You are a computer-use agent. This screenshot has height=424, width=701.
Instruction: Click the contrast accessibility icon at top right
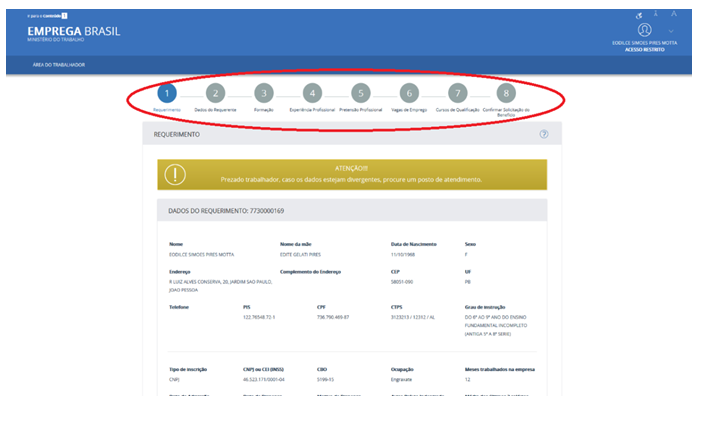click(x=639, y=16)
